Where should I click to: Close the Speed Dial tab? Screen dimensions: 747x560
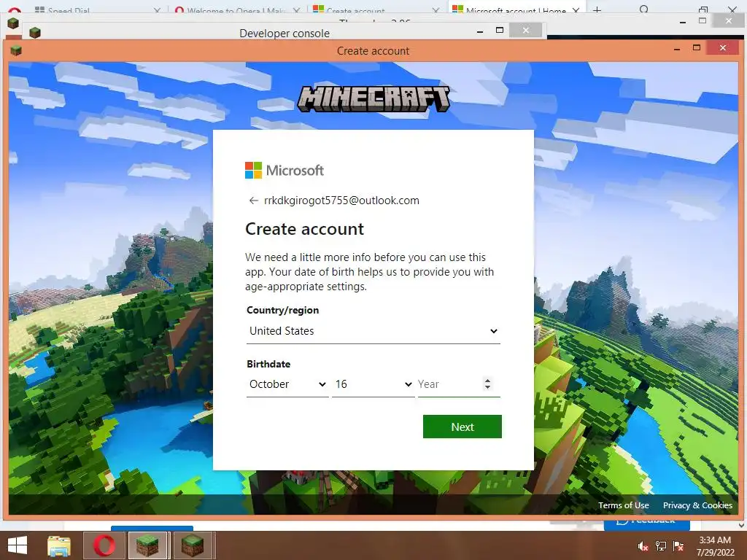click(x=157, y=10)
